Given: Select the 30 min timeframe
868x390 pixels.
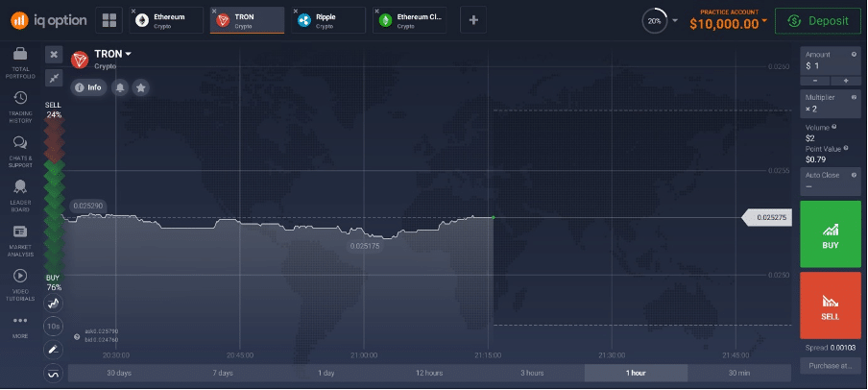Looking at the screenshot, I should (x=739, y=373).
